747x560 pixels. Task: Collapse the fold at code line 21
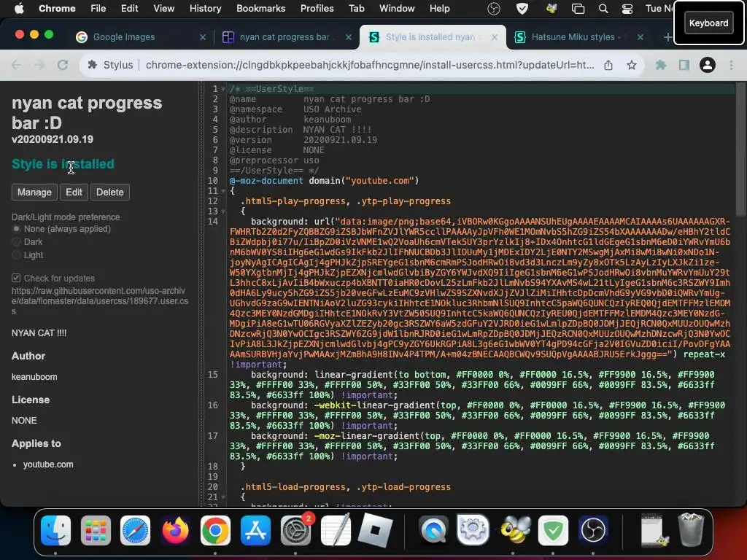point(223,497)
